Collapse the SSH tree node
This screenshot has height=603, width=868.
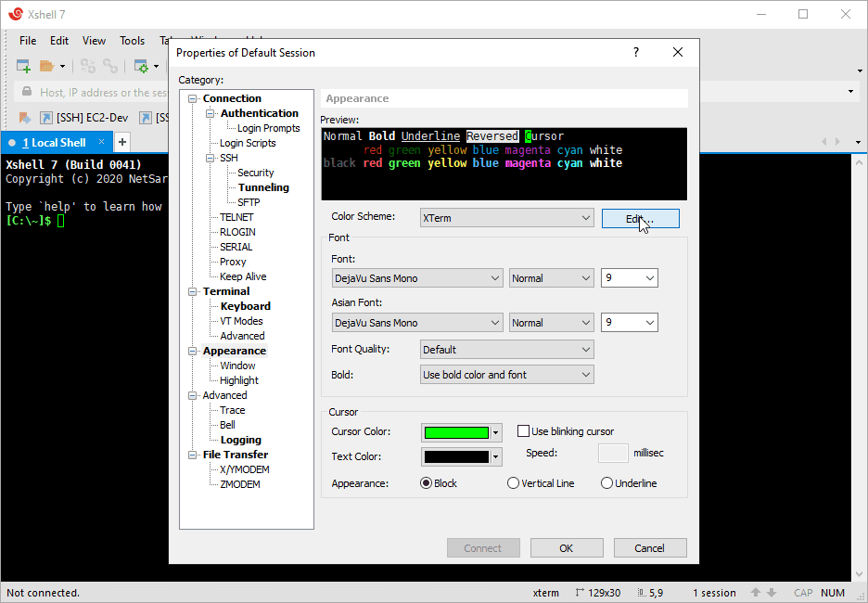[x=210, y=158]
